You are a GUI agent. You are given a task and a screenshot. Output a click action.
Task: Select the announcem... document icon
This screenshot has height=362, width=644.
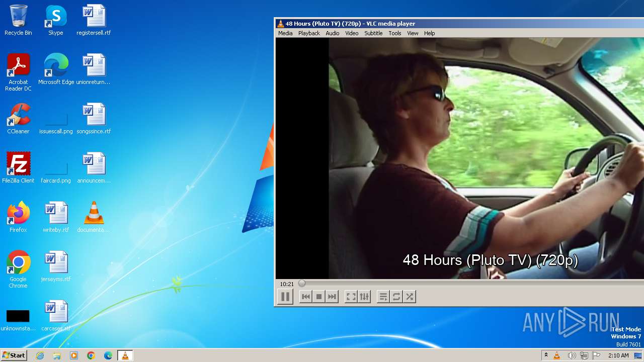coord(94,168)
